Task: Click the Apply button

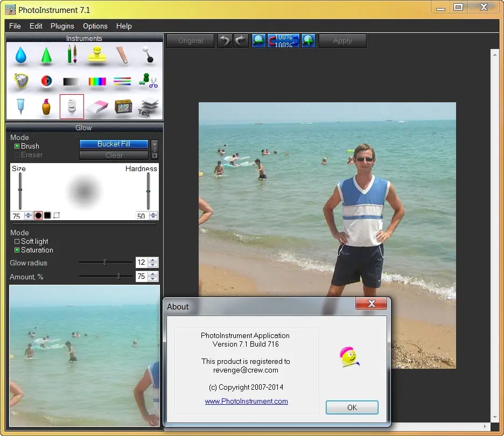Action: (342, 41)
